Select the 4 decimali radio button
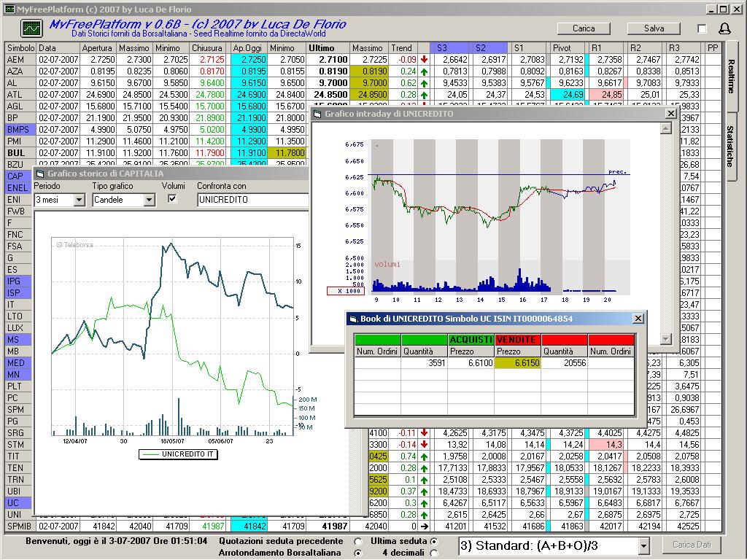The height and width of the screenshot is (560, 747). (x=435, y=553)
